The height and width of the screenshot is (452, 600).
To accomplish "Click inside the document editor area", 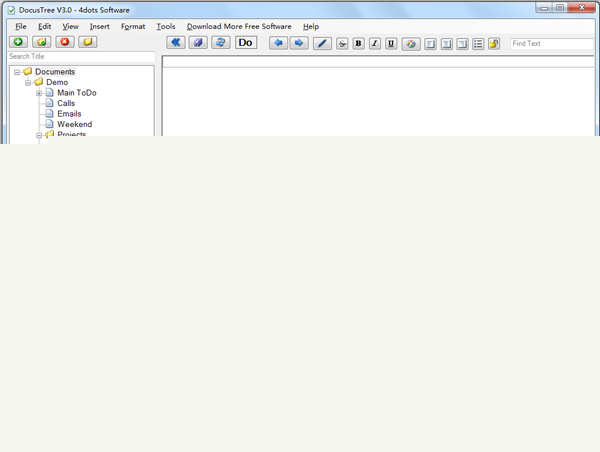I will [x=378, y=102].
